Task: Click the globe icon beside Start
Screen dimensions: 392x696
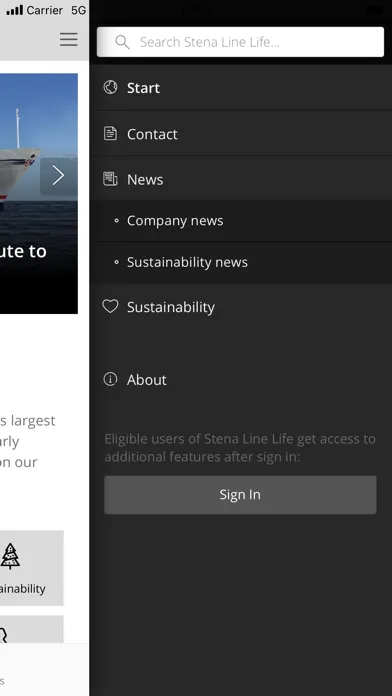Action: click(x=110, y=87)
